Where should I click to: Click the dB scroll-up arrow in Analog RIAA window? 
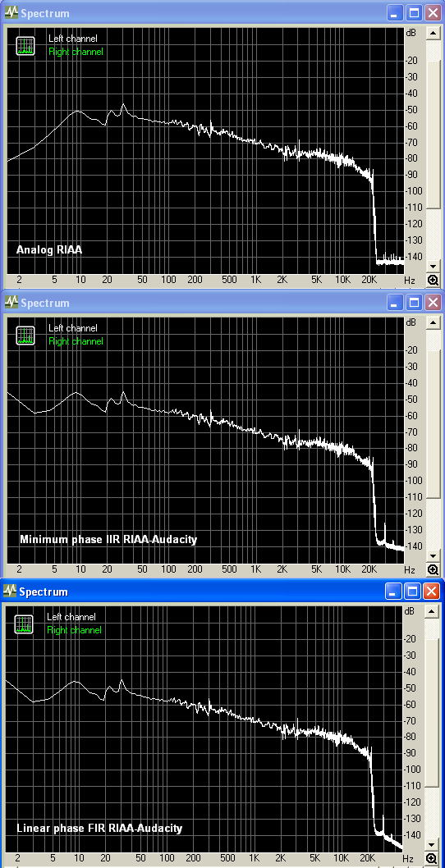(x=433, y=33)
